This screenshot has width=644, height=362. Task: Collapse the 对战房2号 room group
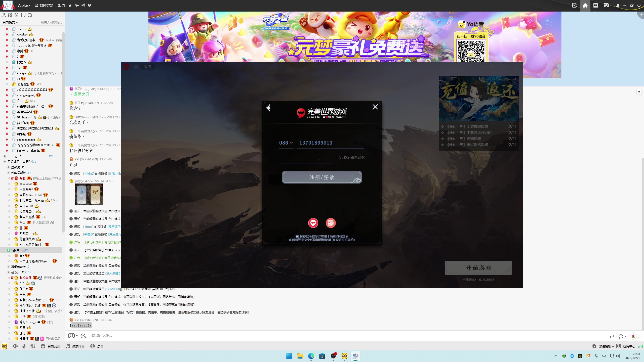(9, 173)
